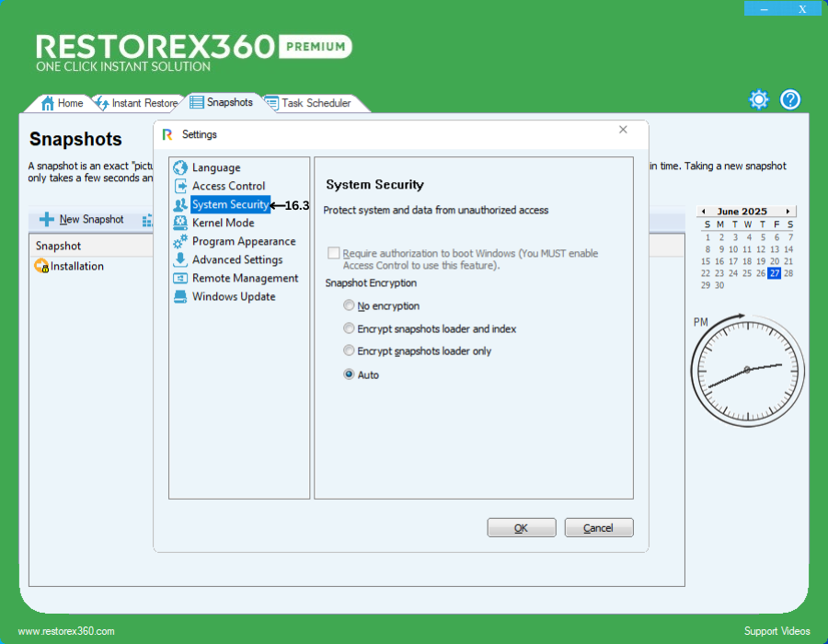This screenshot has width=828, height=644.
Task: Open help with the question mark icon
Action: [x=790, y=100]
